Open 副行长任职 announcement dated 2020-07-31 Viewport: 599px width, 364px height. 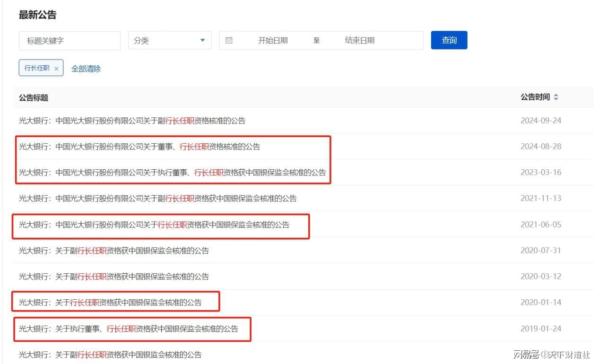coord(113,251)
